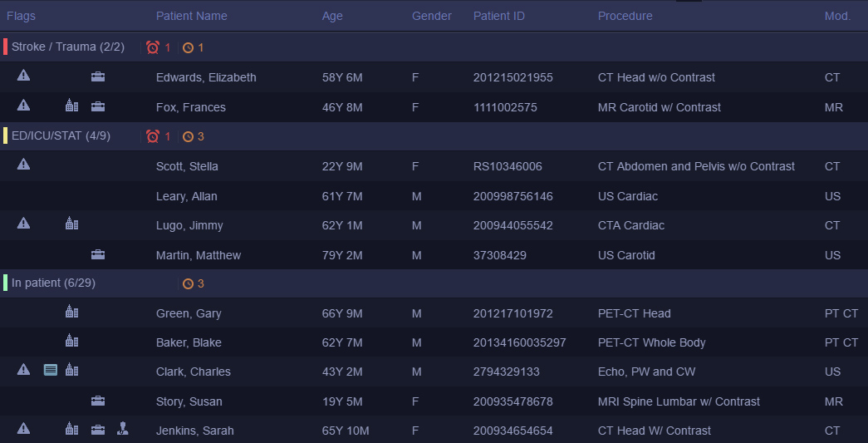868x443 pixels.
Task: Click patient ID 201215021955
Action: 513,77
